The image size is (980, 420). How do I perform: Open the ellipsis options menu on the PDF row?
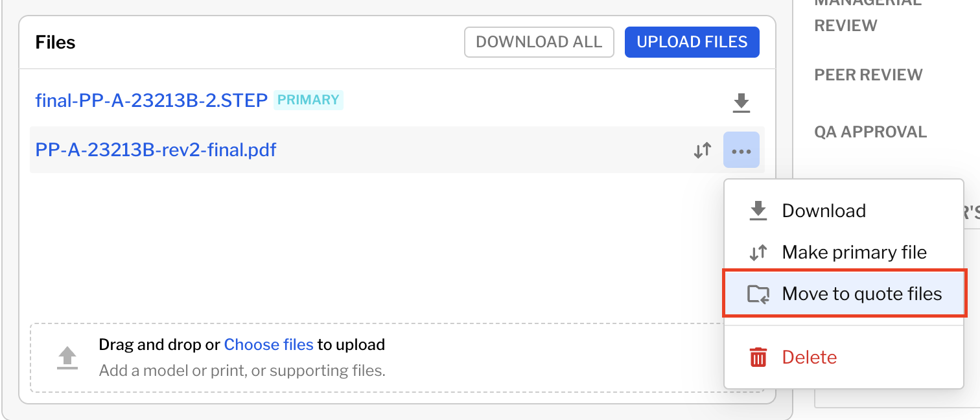click(x=741, y=150)
